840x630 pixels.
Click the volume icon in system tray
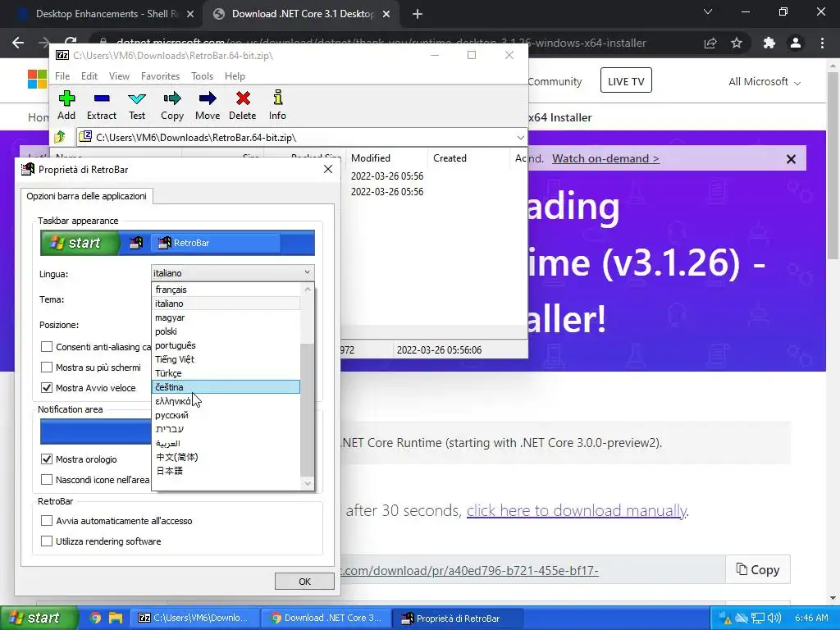click(774, 618)
